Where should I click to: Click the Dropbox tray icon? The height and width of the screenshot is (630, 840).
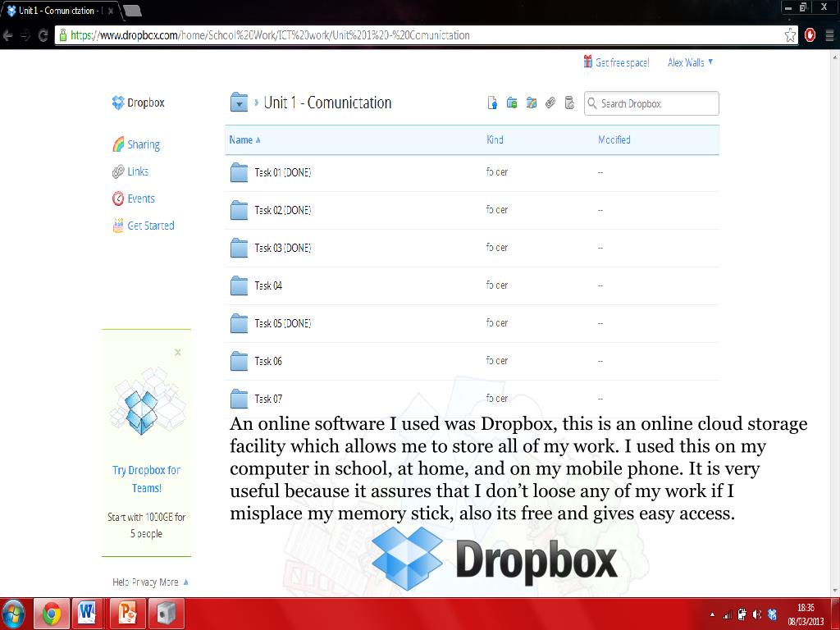point(772,614)
